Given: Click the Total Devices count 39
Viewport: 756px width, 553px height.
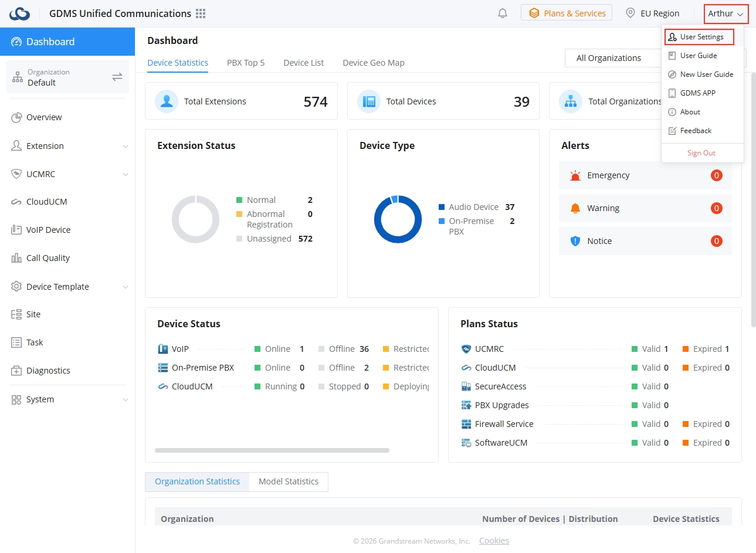Looking at the screenshot, I should [521, 101].
